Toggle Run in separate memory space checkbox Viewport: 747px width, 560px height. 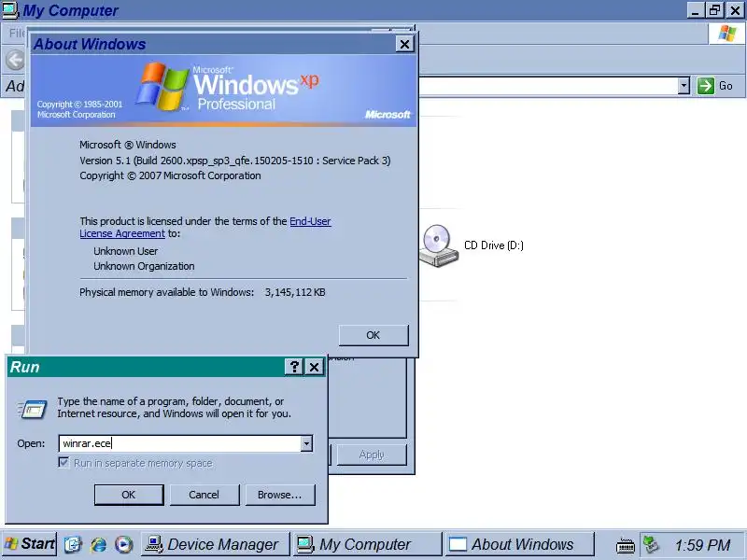pos(63,462)
